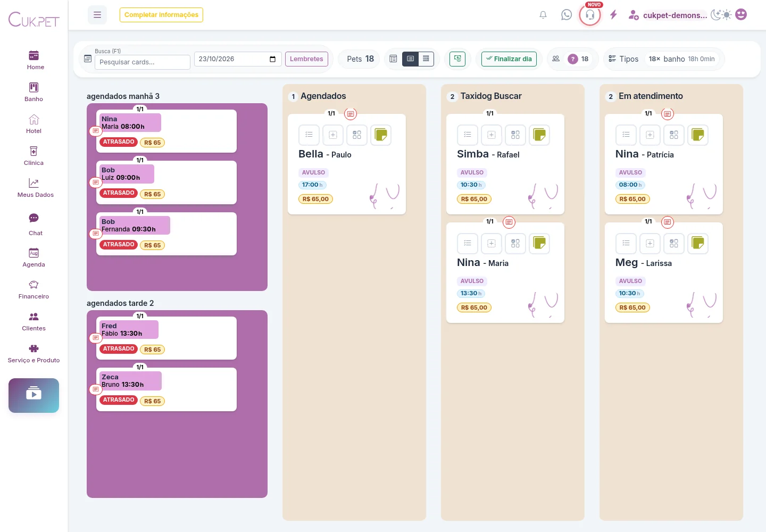Open checklist icon on Bella card
766x532 pixels.
coord(309,135)
